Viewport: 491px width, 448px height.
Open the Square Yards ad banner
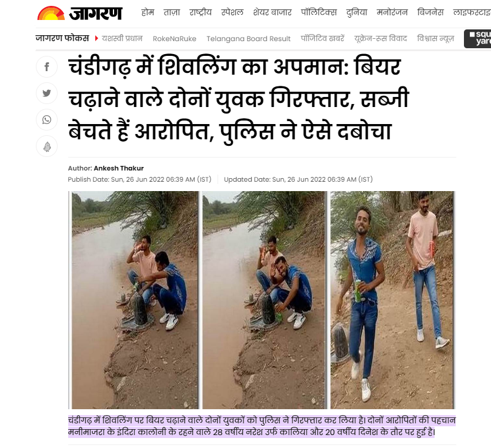click(x=477, y=38)
